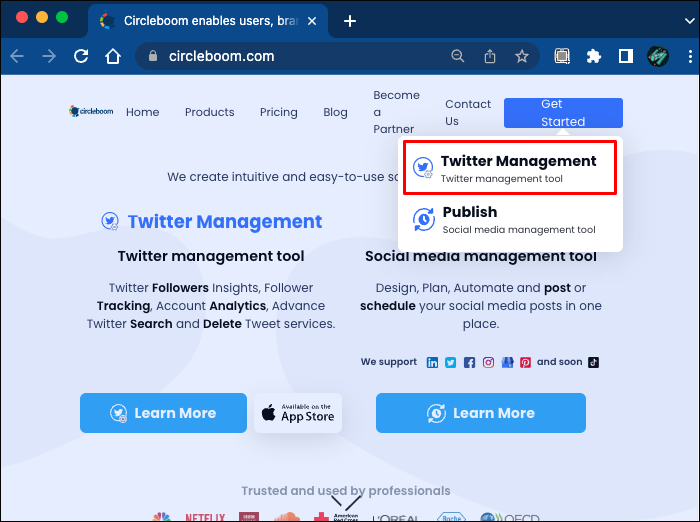Click the Google Business support icon

pos(507,362)
